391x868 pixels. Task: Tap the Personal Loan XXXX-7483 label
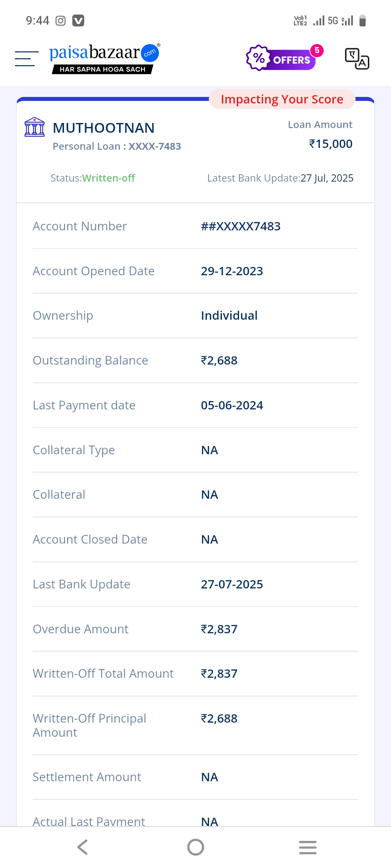117,146
